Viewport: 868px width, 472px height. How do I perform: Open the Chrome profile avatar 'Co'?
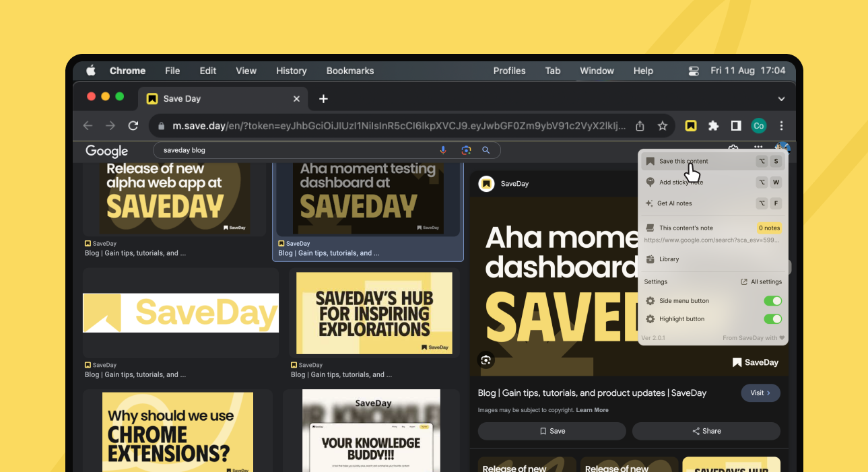tap(759, 126)
